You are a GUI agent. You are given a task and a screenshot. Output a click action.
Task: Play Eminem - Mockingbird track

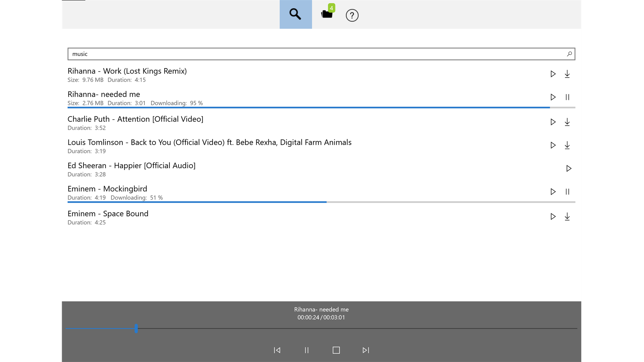point(553,192)
